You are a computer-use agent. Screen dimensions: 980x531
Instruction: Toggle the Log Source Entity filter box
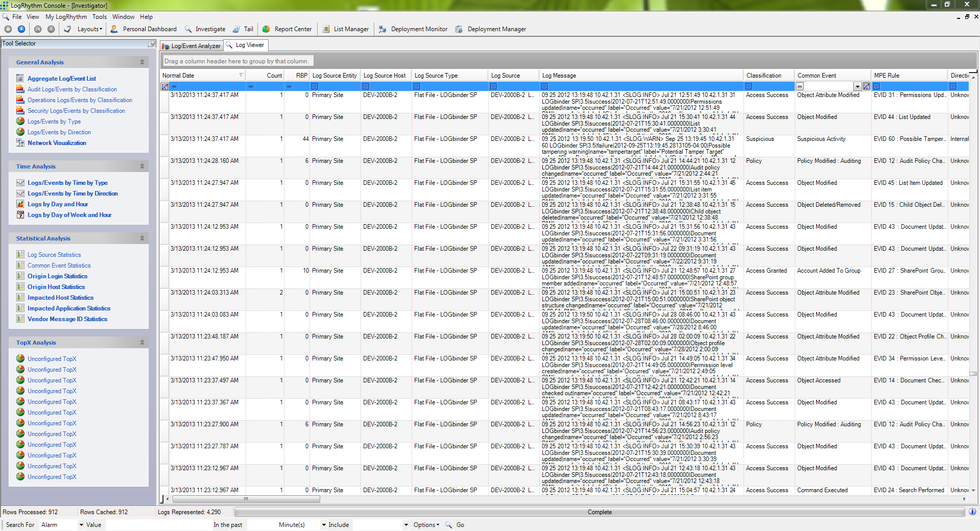point(315,86)
